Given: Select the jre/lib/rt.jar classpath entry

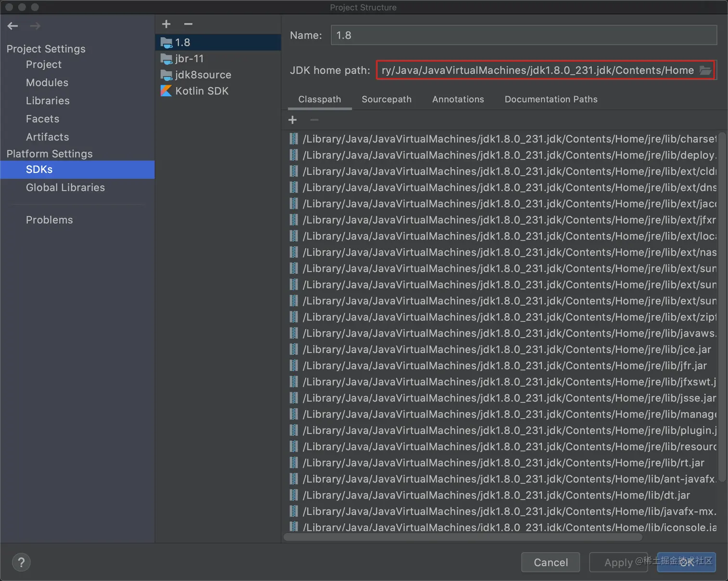Looking at the screenshot, I should tap(501, 463).
